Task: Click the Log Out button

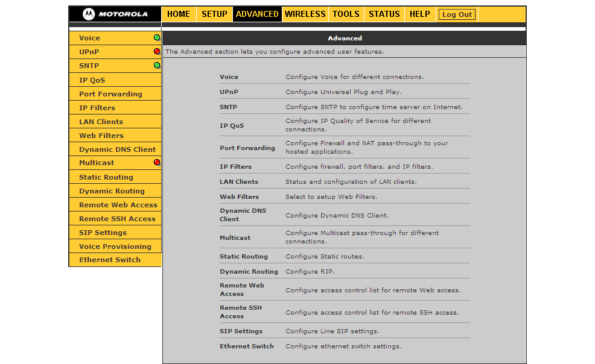Action: [x=457, y=15]
